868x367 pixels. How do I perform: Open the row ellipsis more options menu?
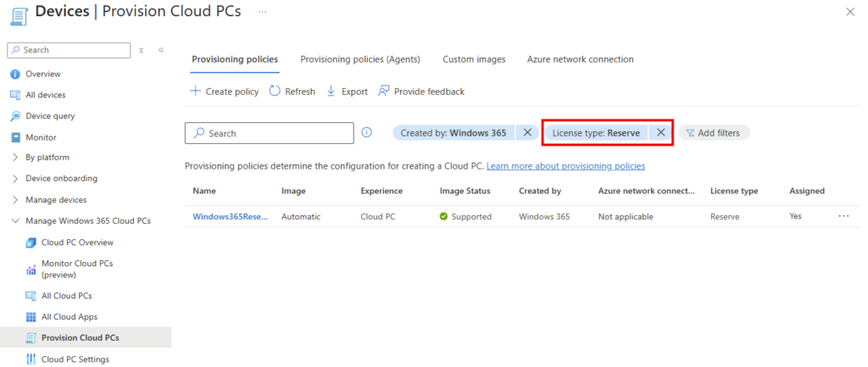[x=843, y=216]
